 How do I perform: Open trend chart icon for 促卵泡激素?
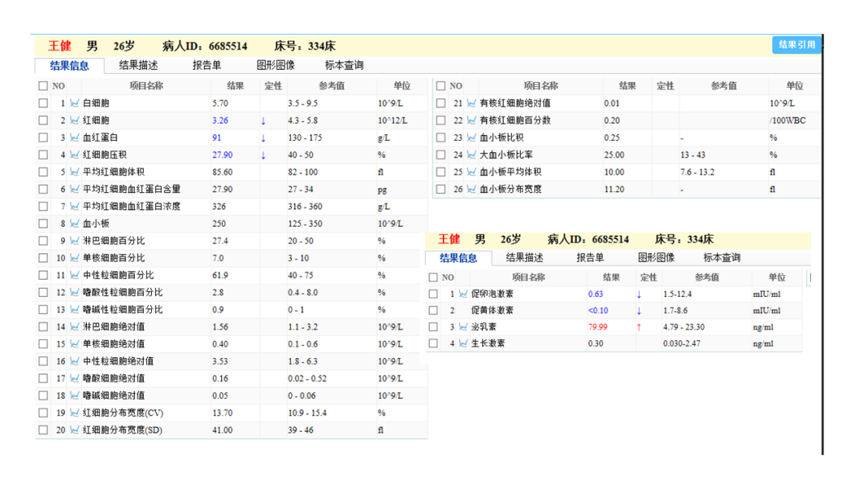pyautogui.click(x=463, y=294)
